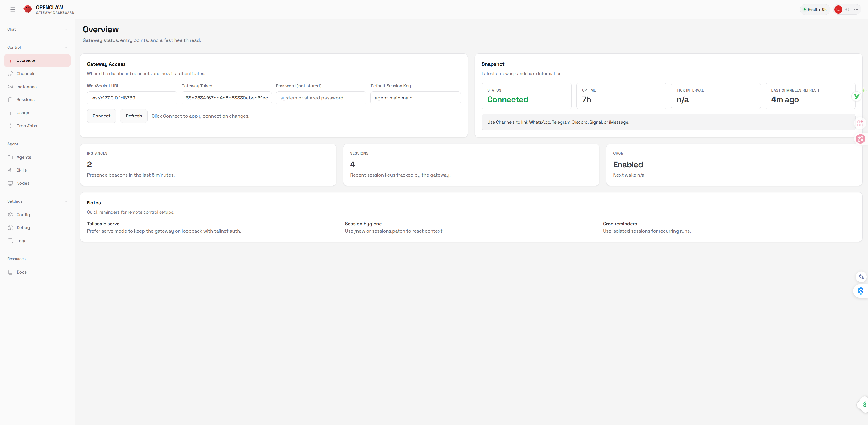Open Config via the gear icon
Viewport: 868px width, 425px height.
(x=10, y=214)
